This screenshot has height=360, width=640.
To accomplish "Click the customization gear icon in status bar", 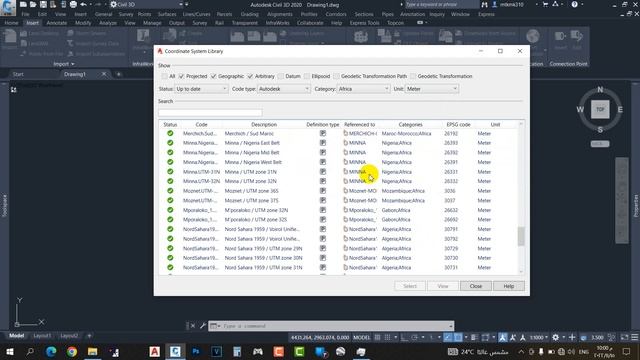I will (556, 337).
